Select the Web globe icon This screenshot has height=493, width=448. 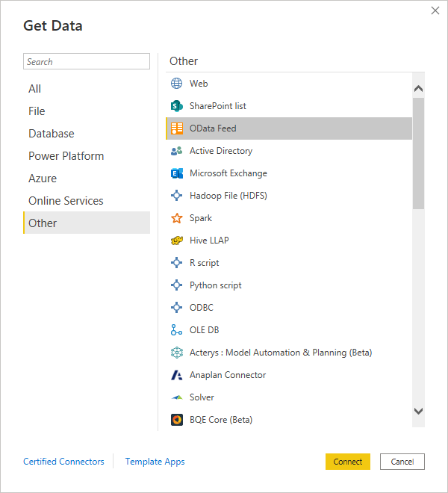(176, 84)
